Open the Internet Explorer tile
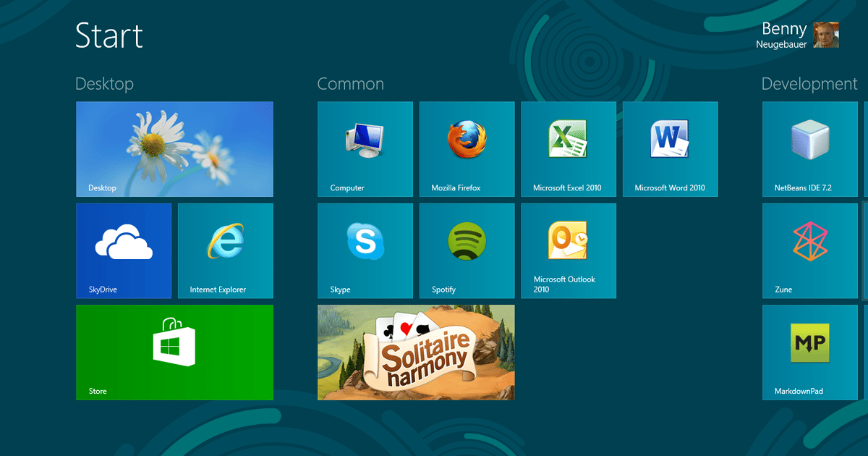Viewport: 868px width, 456px height. pyautogui.click(x=226, y=250)
